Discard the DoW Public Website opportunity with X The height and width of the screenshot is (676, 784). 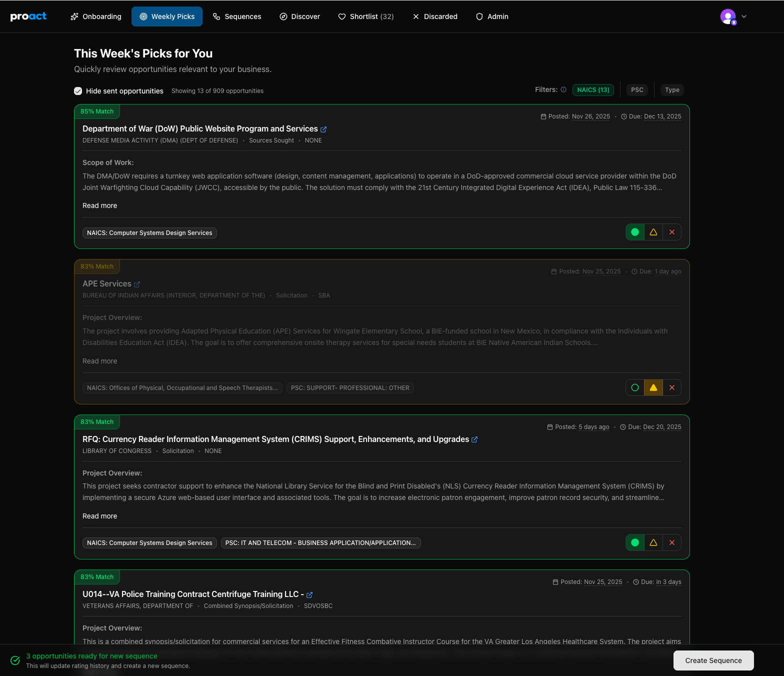(x=672, y=232)
